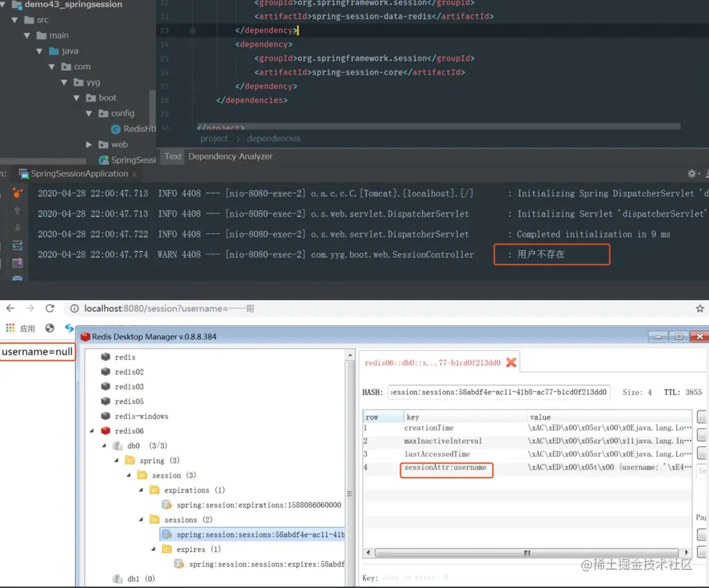Minimize Redis Desktop Manager window
This screenshot has height=588, width=709.
click(658, 336)
